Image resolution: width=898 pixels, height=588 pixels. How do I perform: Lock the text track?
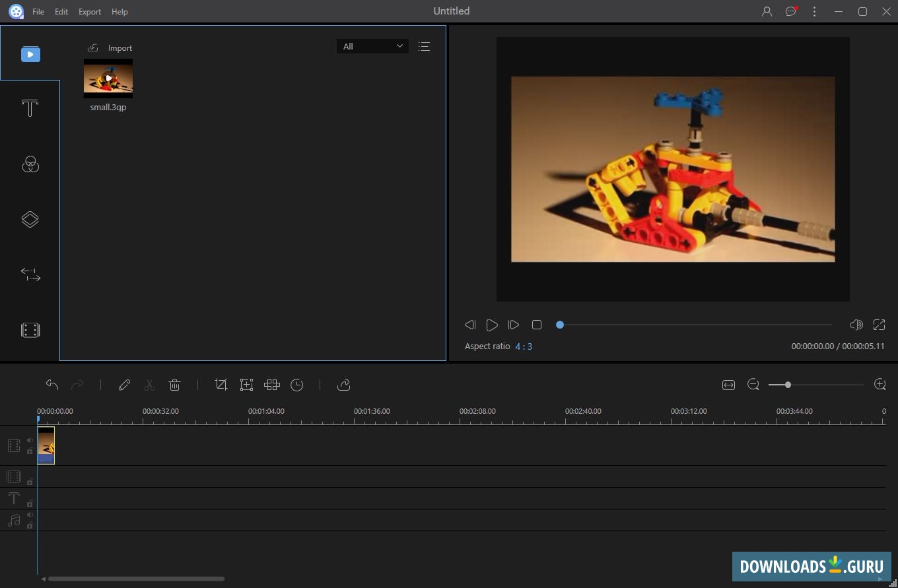click(30, 503)
